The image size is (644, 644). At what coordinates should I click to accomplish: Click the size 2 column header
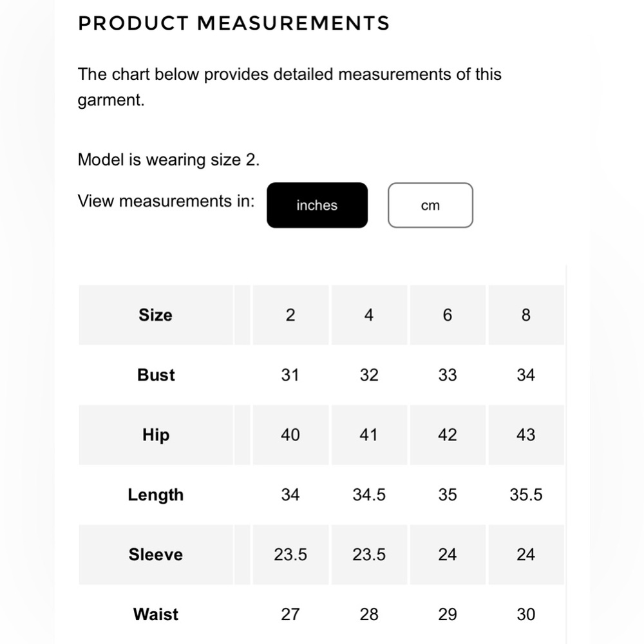290,315
